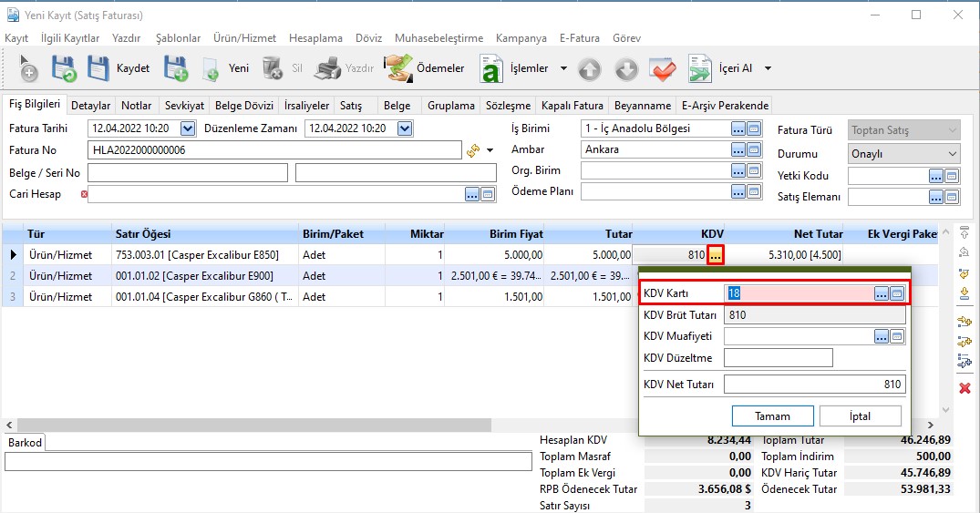Click the Ambar field card icon

[x=754, y=149]
